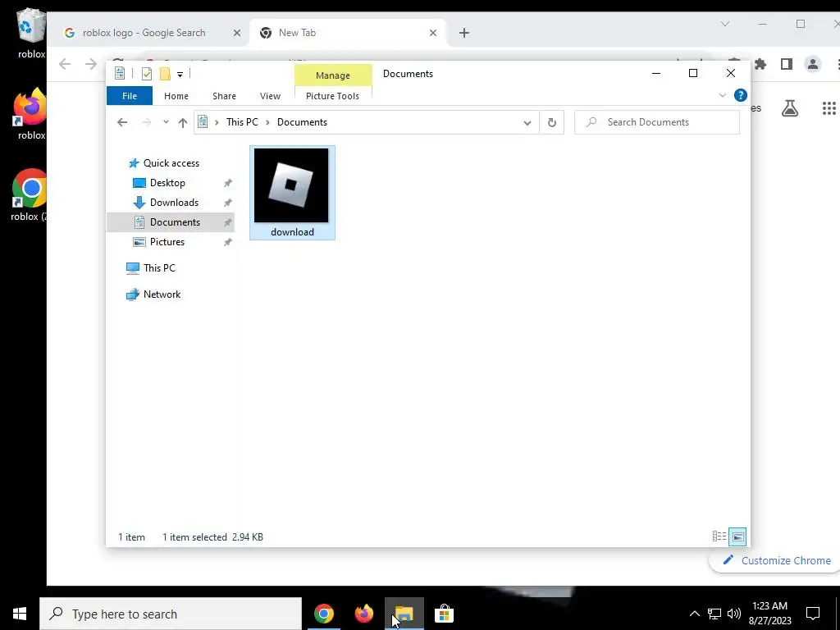
Task: Select the Chrome roblox desktop shortcut
Action: [30, 195]
